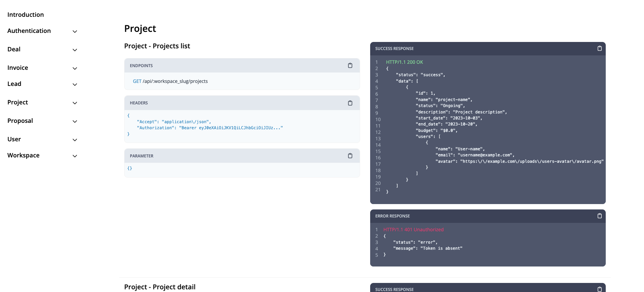Click the Authorization Bearer token line
Image resolution: width=644 pixels, height=292 pixels.
click(210, 128)
